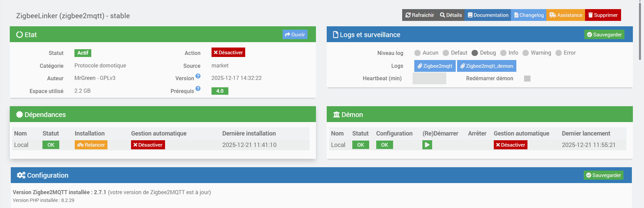644x208 pixels.
Task: Click the Etat panel circle icon
Action: (x=20, y=35)
